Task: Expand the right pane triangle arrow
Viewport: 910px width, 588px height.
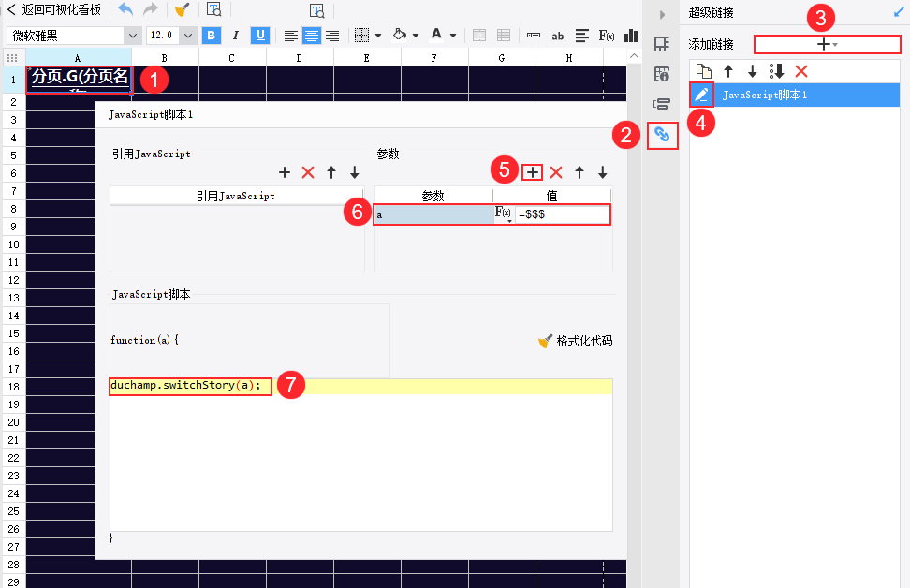Action: point(662,14)
